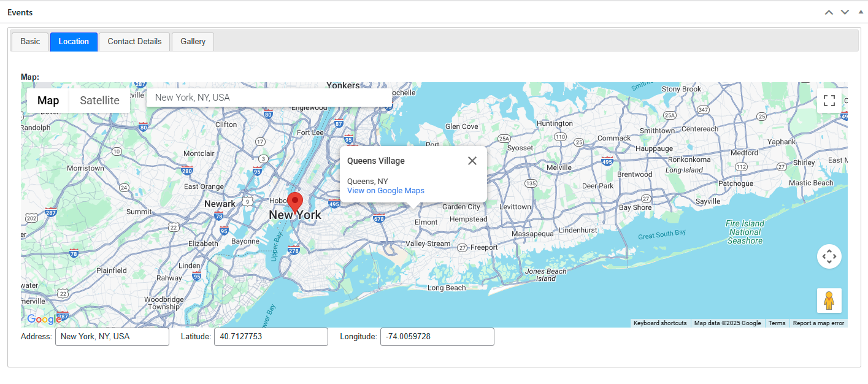Click the Yonkers label on map
Viewport: 868px width, 384px height.
coord(343,86)
